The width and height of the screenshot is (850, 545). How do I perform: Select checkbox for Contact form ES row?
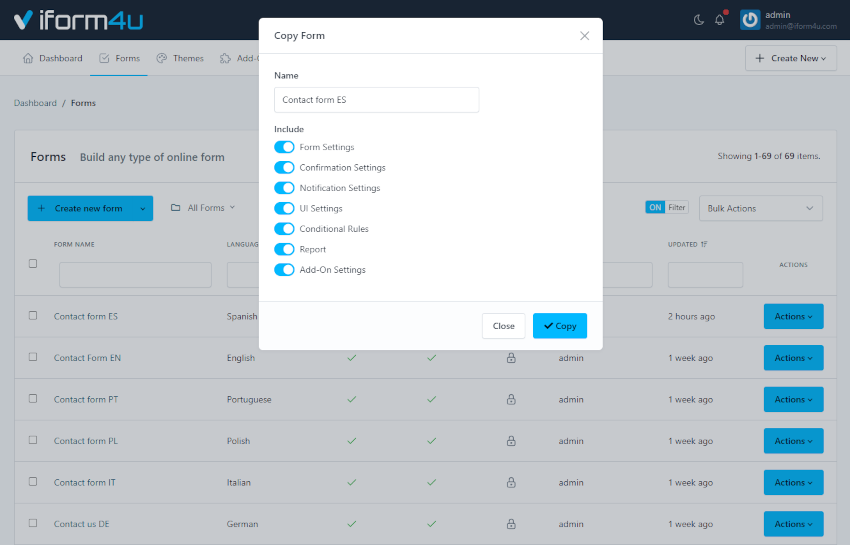33,316
